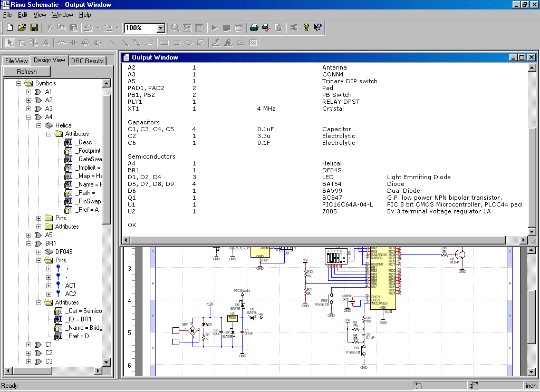The width and height of the screenshot is (540, 392).
Task: Open the Window menu
Action: click(62, 15)
